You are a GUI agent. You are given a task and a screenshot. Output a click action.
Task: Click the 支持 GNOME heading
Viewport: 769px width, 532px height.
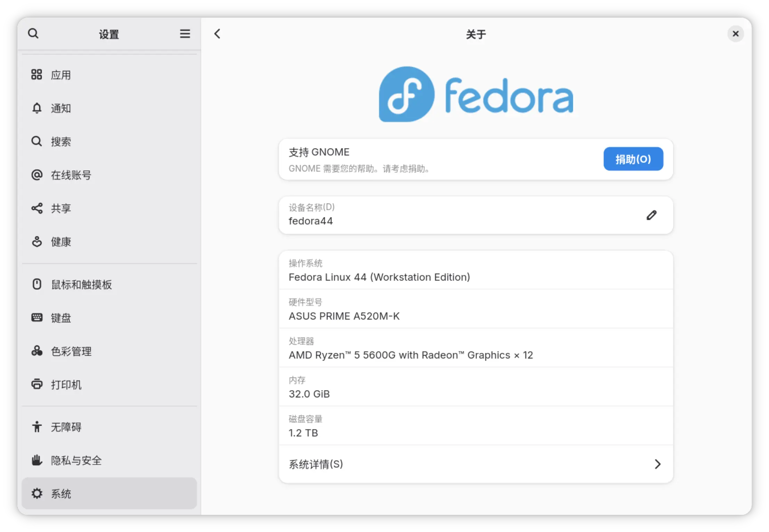point(319,152)
